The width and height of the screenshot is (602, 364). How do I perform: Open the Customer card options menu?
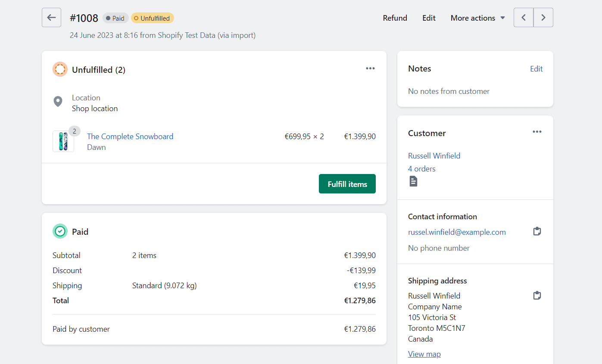point(537,132)
